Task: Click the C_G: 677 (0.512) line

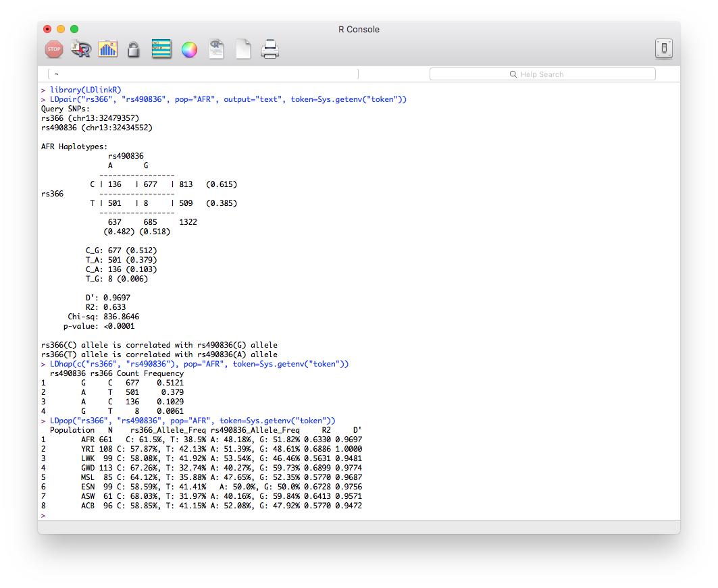Action: 122,250
